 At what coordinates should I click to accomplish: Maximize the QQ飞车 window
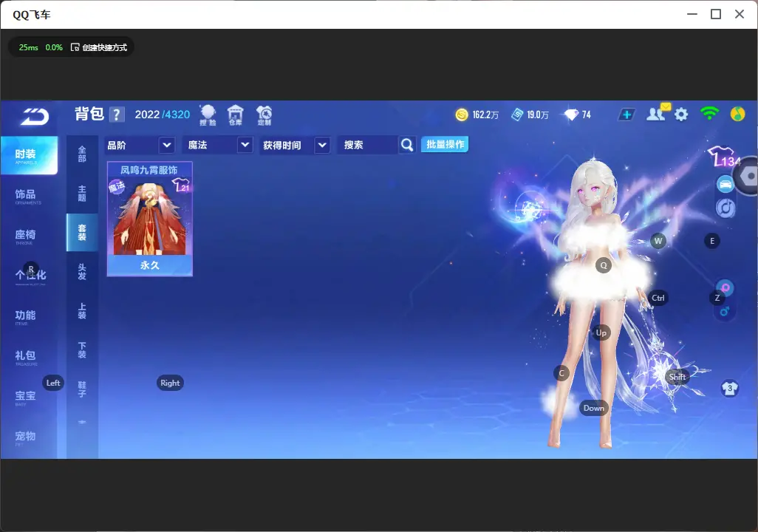[x=716, y=15]
